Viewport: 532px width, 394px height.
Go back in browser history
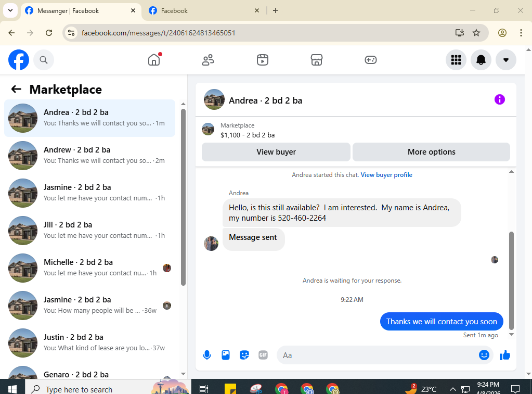(x=11, y=33)
